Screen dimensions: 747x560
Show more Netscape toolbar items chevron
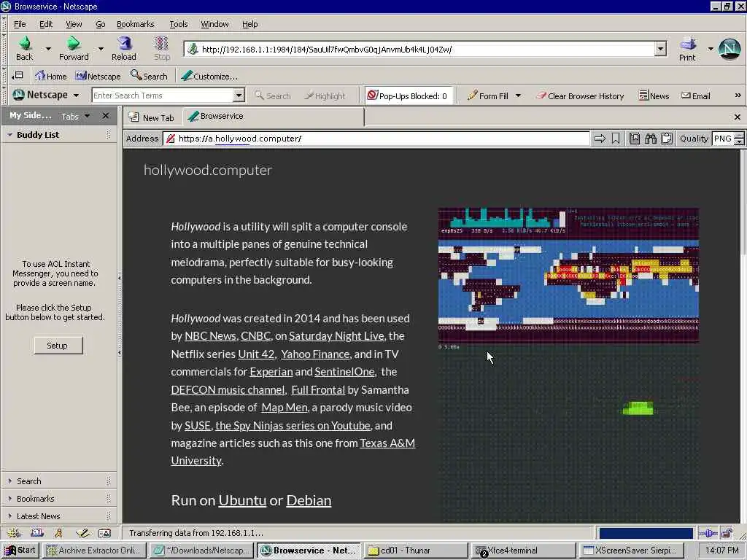(738, 96)
